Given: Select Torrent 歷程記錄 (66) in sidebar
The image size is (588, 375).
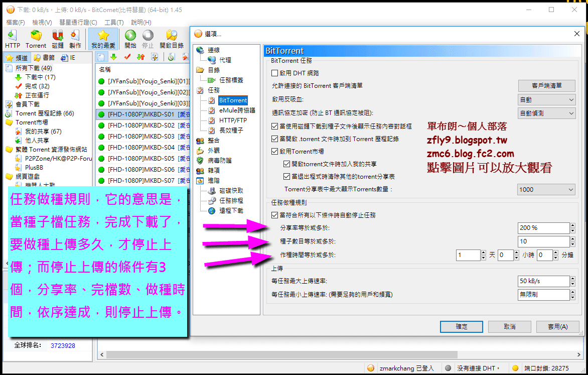Looking at the screenshot, I should 45,113.
